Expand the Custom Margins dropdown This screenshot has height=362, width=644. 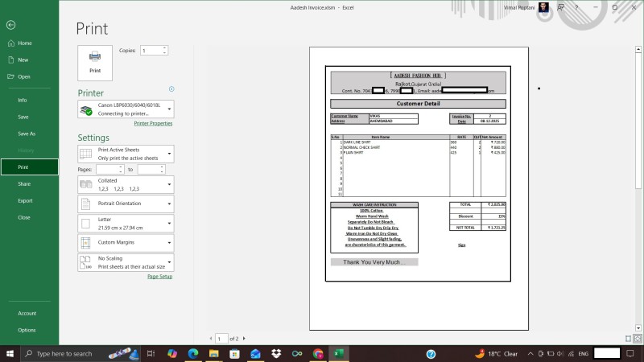pyautogui.click(x=126, y=242)
